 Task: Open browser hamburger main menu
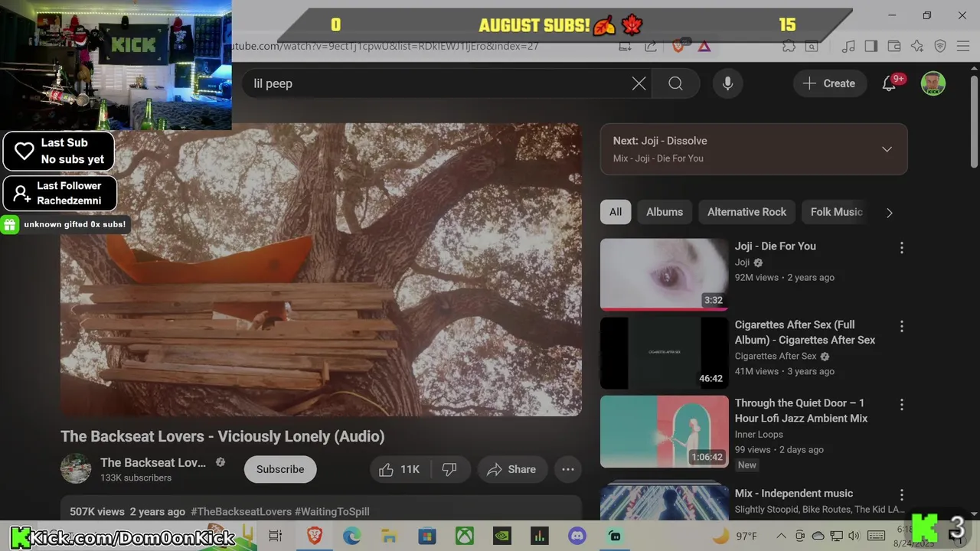coord(963,46)
